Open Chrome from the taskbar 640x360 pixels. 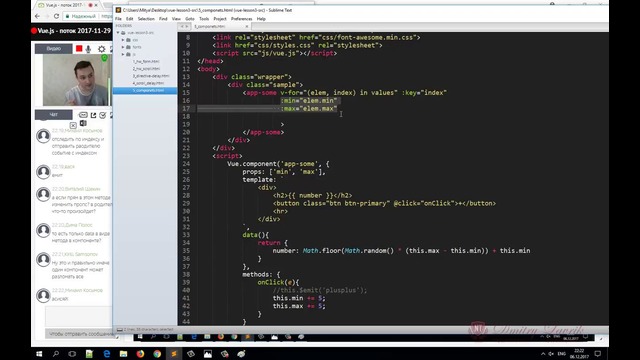coord(157,354)
